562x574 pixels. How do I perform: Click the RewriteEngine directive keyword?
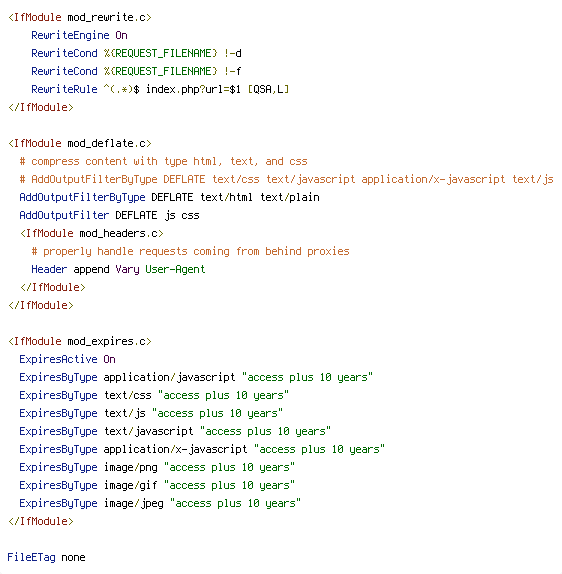pyautogui.click(x=70, y=36)
